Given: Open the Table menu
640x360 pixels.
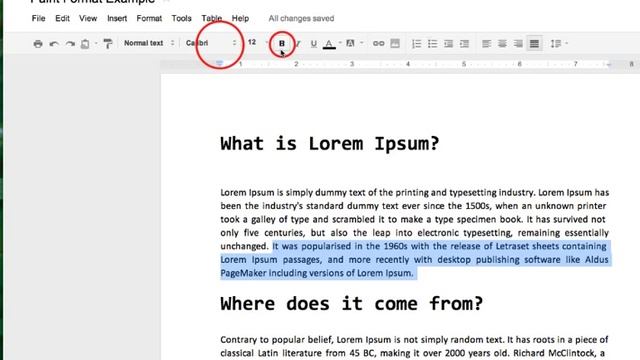Looking at the screenshot, I should click(211, 18).
